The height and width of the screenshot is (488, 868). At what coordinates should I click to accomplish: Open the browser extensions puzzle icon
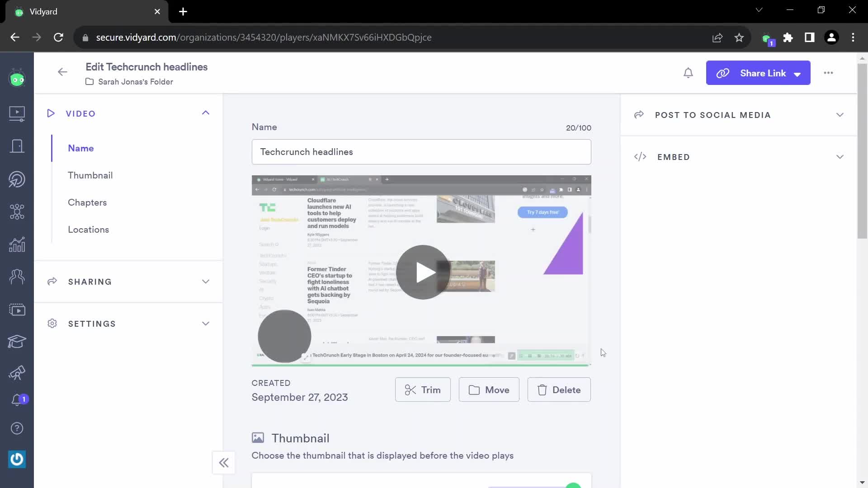tap(788, 38)
